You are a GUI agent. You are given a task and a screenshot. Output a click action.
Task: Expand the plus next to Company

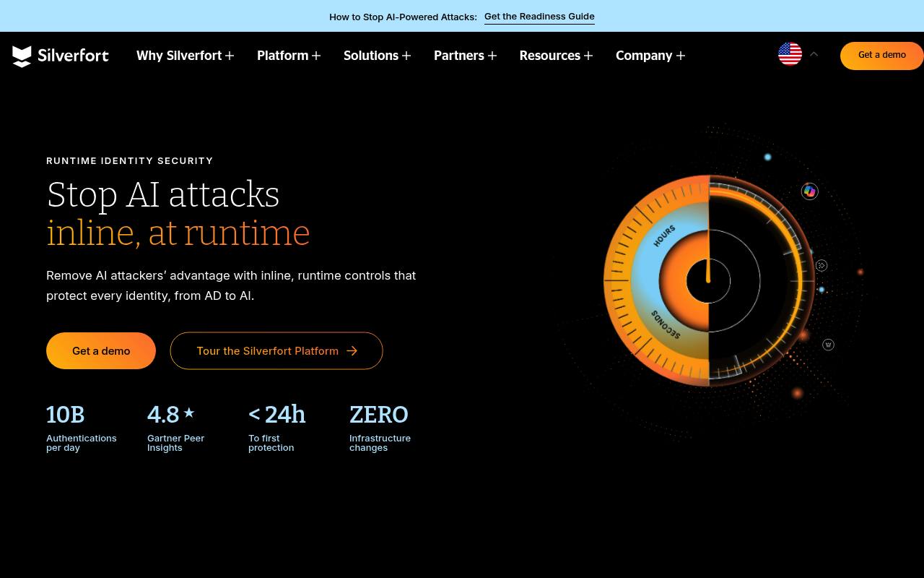tap(680, 56)
